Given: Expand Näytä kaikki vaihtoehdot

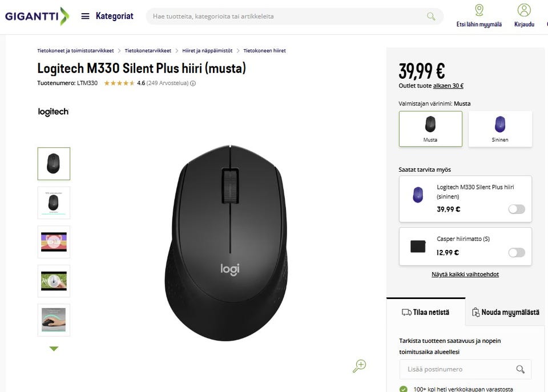Looking at the screenshot, I should [x=465, y=274].
